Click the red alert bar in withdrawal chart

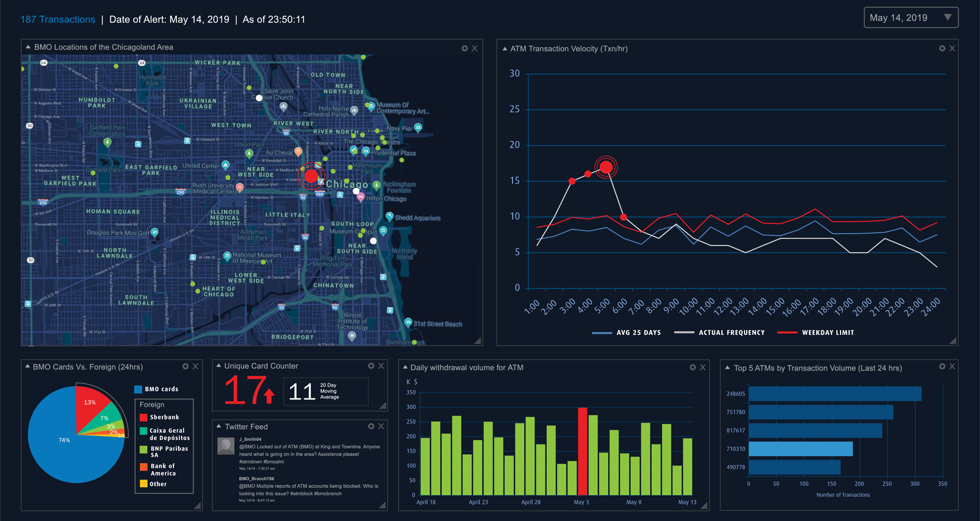582,451
